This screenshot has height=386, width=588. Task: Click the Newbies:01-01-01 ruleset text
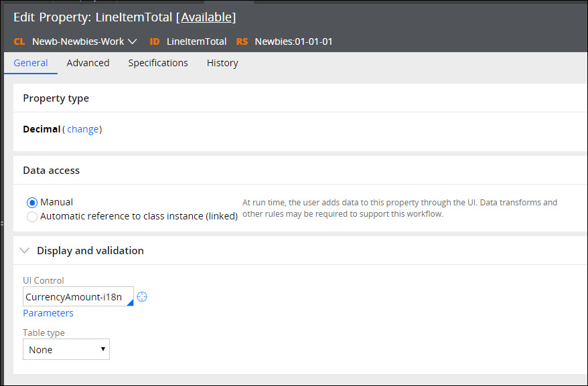[293, 41]
